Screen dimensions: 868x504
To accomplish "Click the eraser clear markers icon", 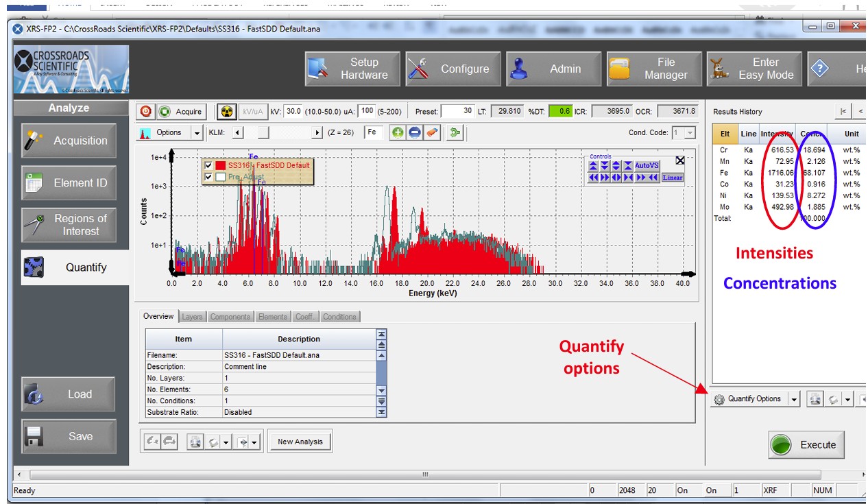I will click(433, 132).
